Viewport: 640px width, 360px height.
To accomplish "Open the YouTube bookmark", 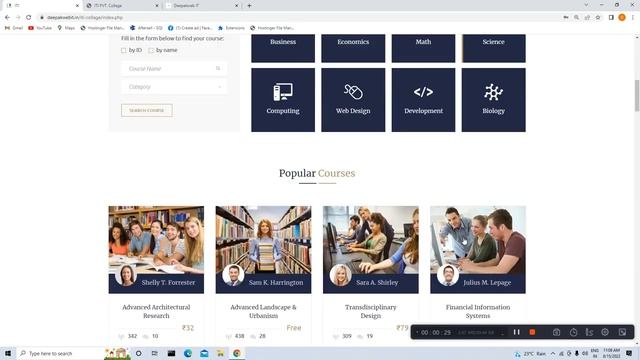I will (x=40, y=28).
